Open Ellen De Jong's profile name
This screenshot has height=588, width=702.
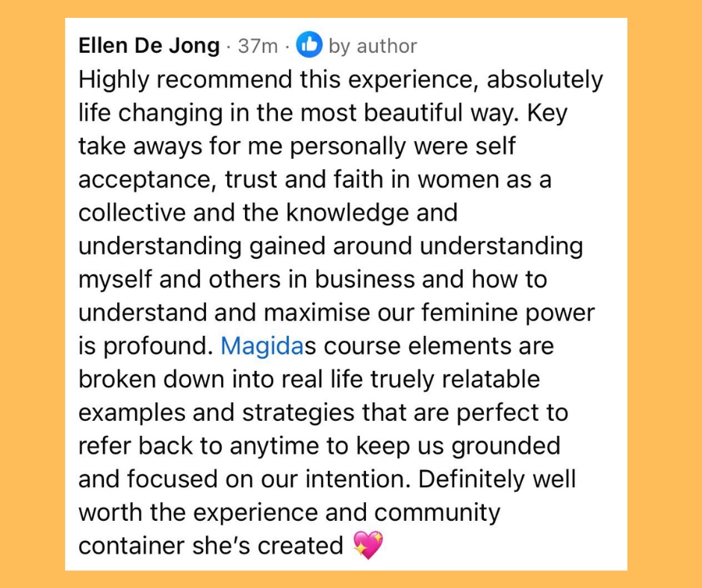[149, 46]
